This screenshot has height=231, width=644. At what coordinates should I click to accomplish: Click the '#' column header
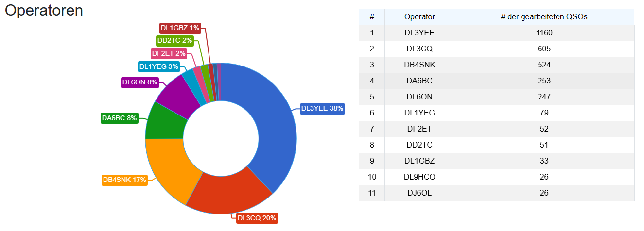(371, 17)
